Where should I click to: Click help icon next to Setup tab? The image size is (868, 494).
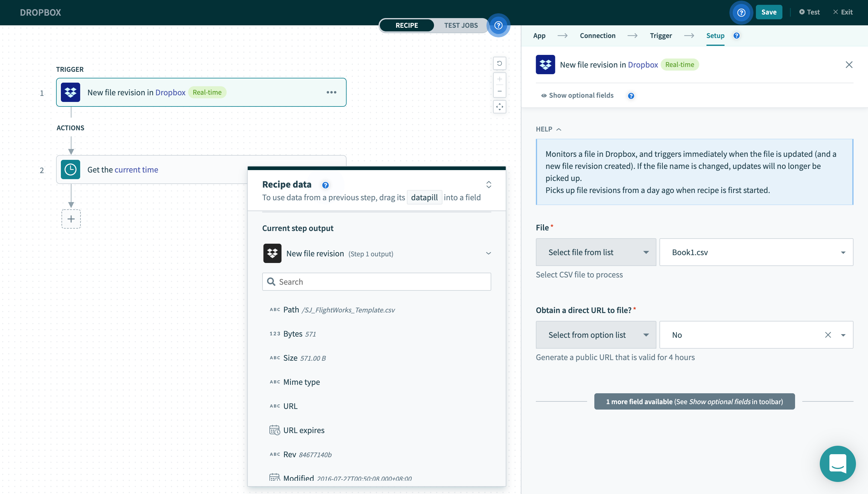pyautogui.click(x=737, y=36)
